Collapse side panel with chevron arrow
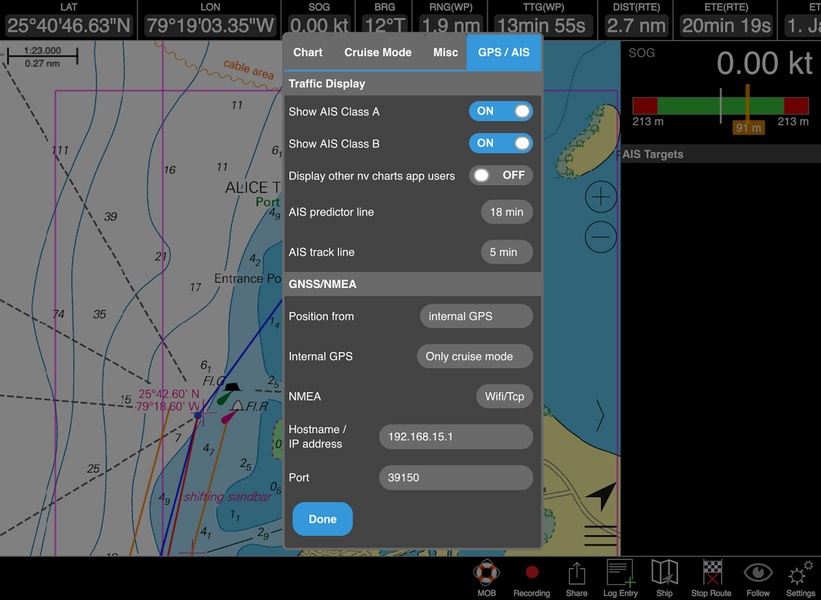 [600, 415]
